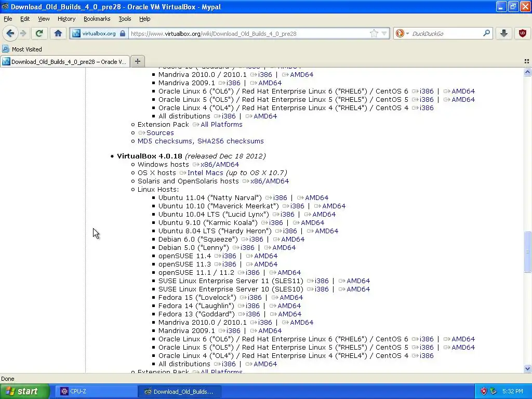Click the Sources link
The width and height of the screenshot is (532, 399).
click(160, 132)
